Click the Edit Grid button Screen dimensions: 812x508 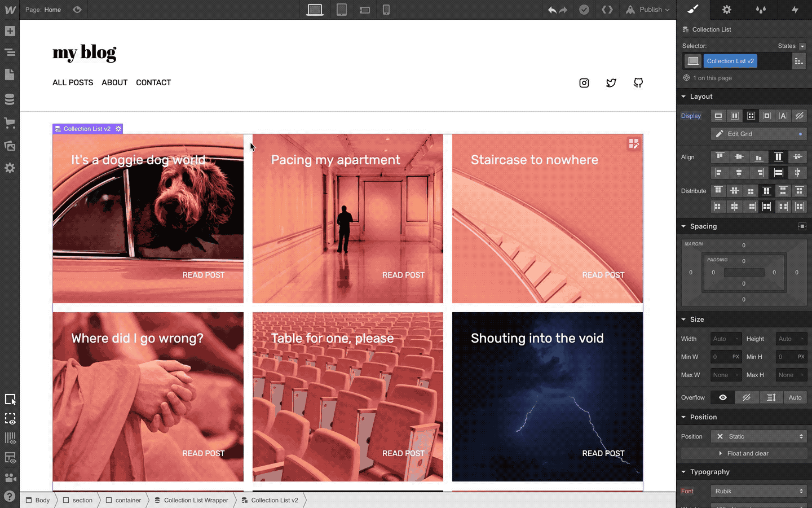[x=759, y=134]
